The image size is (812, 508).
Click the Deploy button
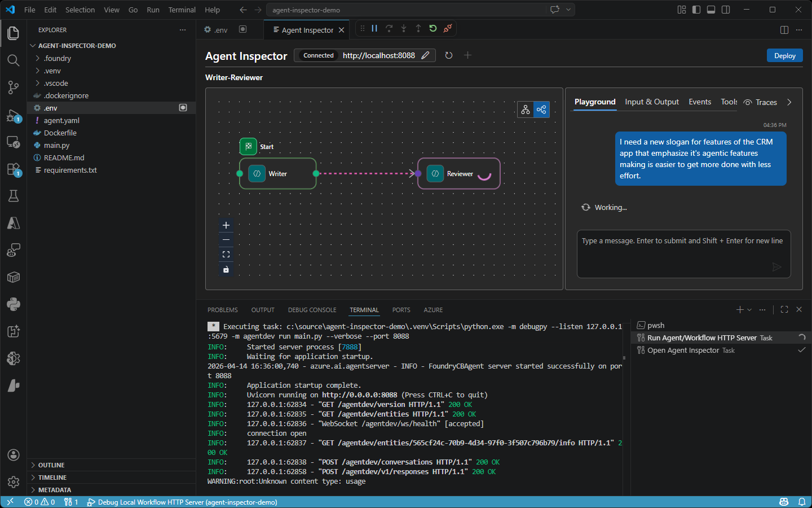coord(784,55)
